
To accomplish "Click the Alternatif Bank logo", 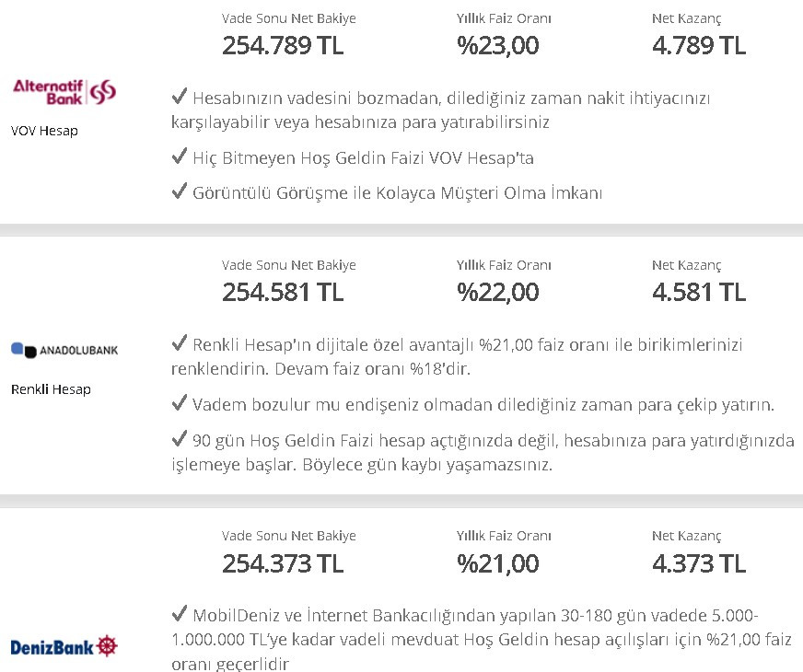I will point(64,90).
